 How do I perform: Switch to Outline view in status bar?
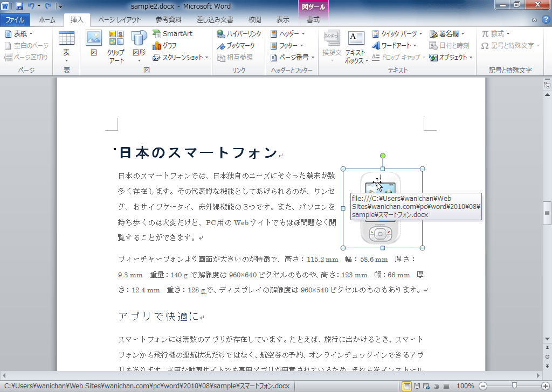click(x=436, y=387)
